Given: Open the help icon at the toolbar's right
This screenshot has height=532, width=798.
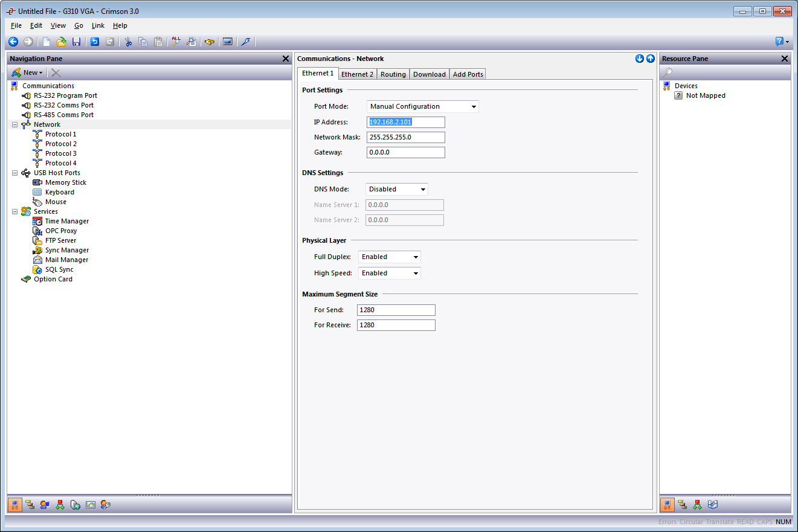Looking at the screenshot, I should pyautogui.click(x=780, y=42).
